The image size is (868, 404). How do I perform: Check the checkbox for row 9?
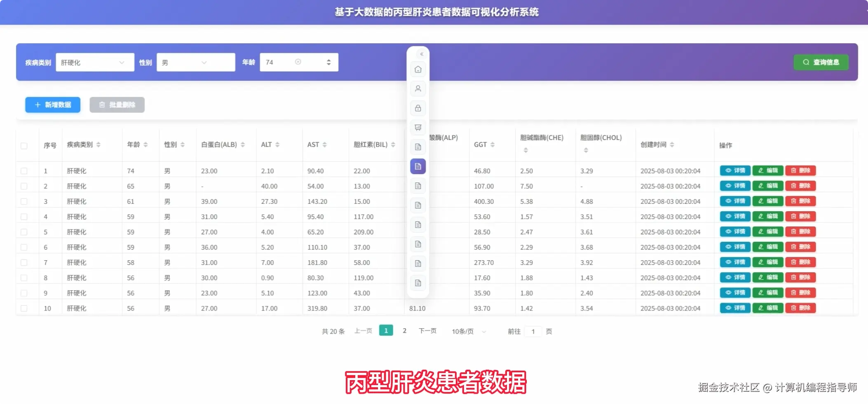click(x=24, y=293)
